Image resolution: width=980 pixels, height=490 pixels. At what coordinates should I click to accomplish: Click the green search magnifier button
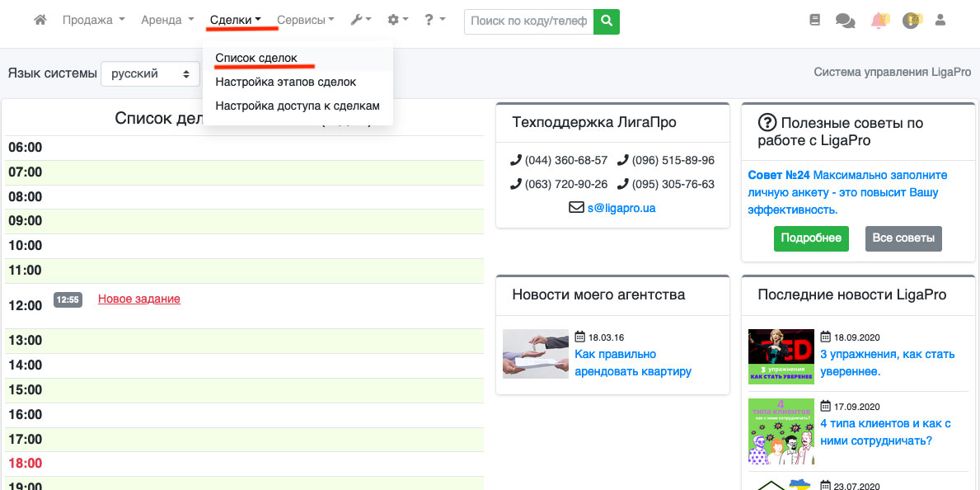607,21
